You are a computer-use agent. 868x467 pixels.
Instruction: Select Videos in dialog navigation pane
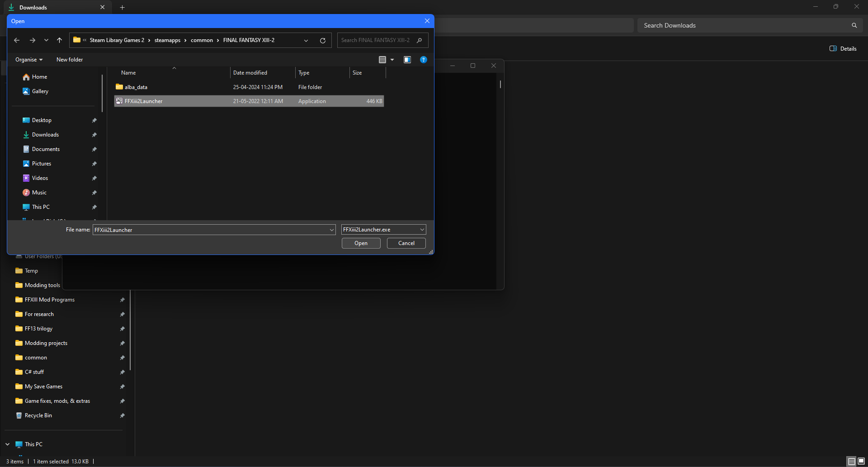pos(35,178)
